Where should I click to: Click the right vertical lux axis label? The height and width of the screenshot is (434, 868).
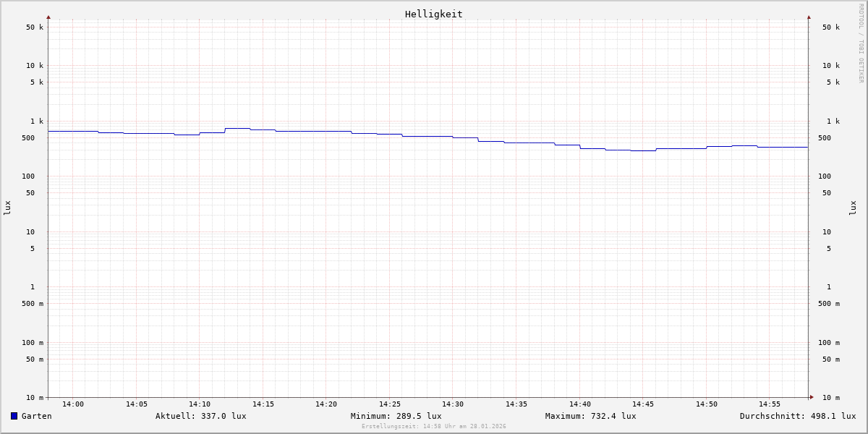853,208
